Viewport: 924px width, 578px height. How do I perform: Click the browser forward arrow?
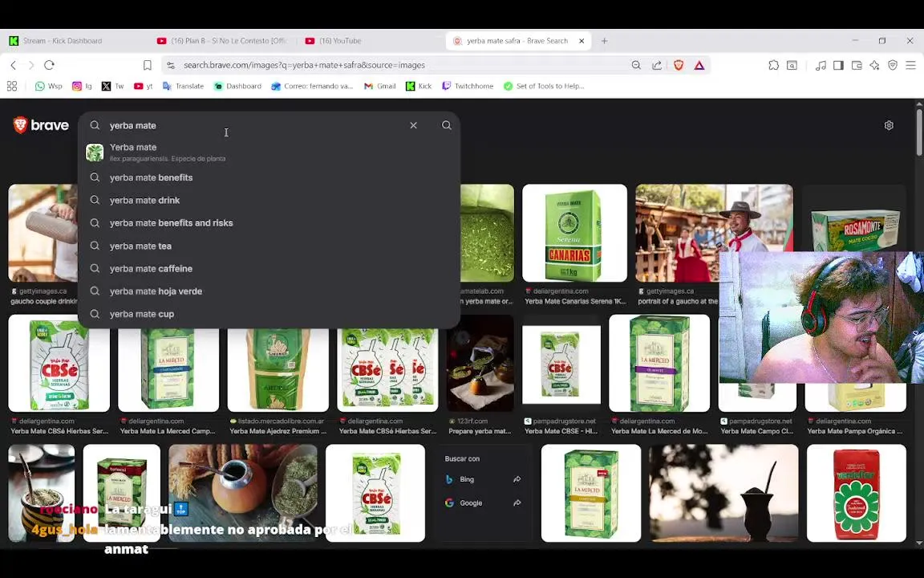pos(31,65)
